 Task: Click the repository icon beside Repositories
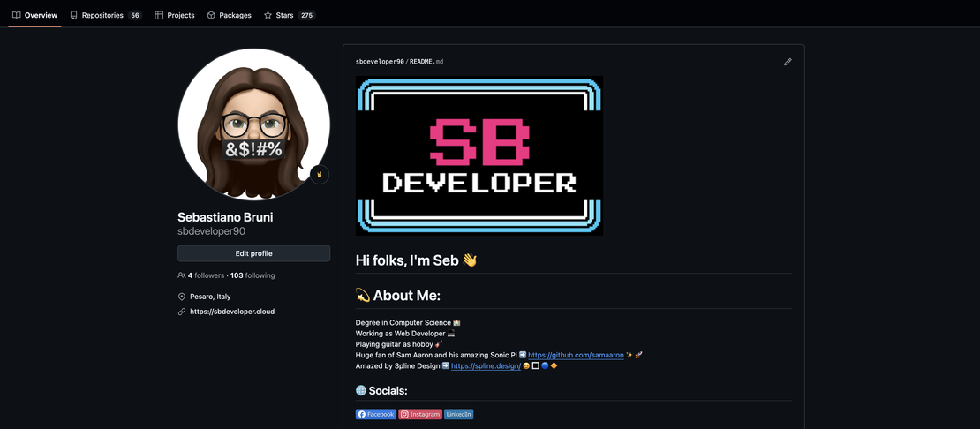[x=74, y=15]
